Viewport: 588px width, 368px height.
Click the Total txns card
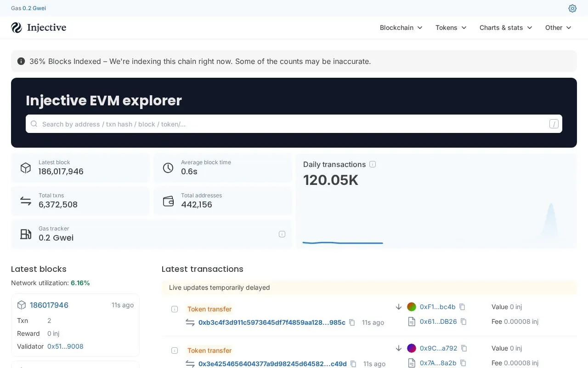point(80,201)
